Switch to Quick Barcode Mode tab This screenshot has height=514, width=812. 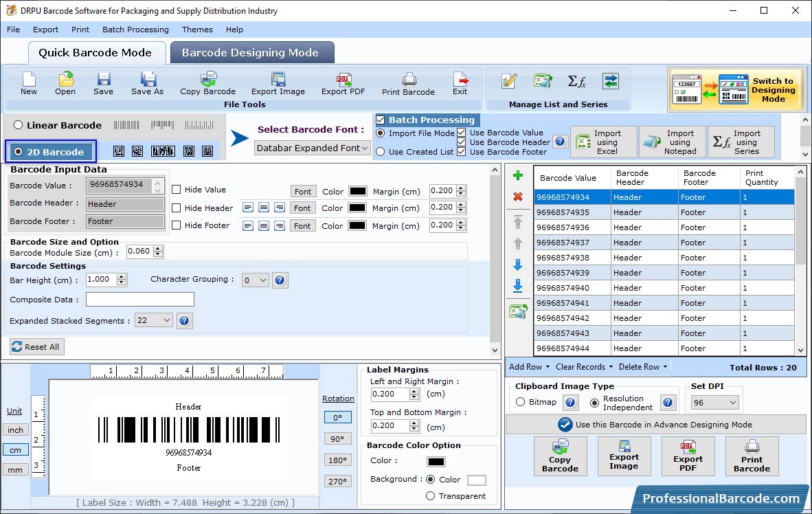coord(96,52)
